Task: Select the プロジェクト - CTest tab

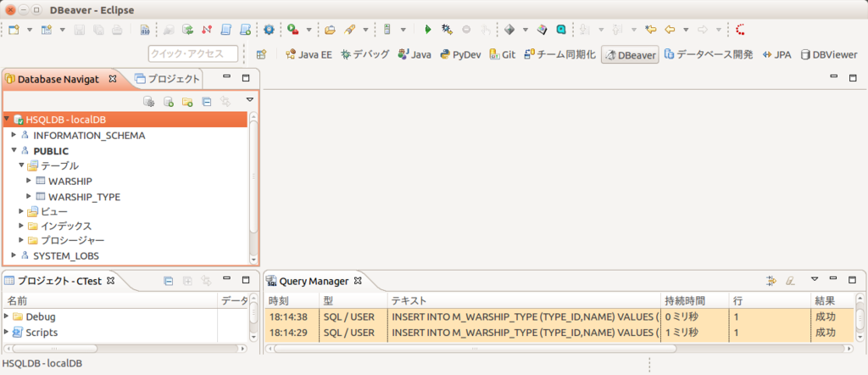Action: (x=58, y=281)
